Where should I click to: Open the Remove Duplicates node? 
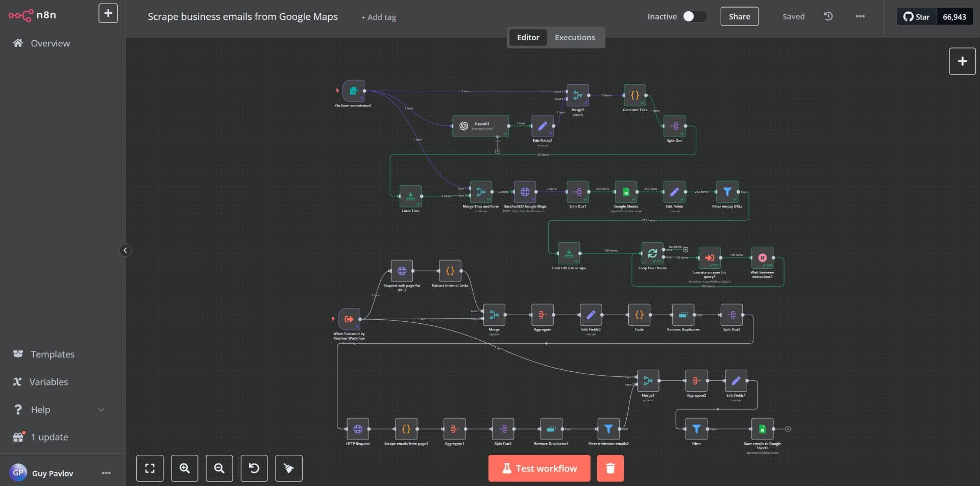tap(683, 315)
